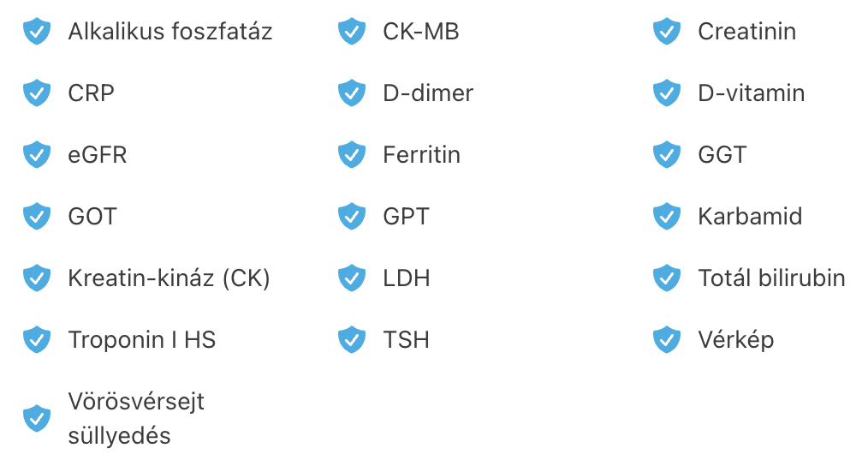Click the Troponin I HS text

tap(142, 340)
